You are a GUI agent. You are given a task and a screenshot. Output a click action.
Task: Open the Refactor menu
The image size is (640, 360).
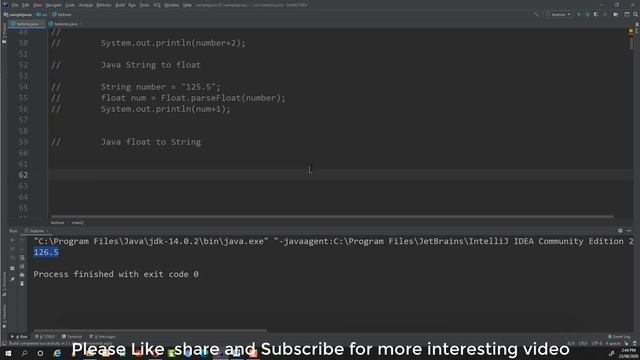[x=104, y=5]
